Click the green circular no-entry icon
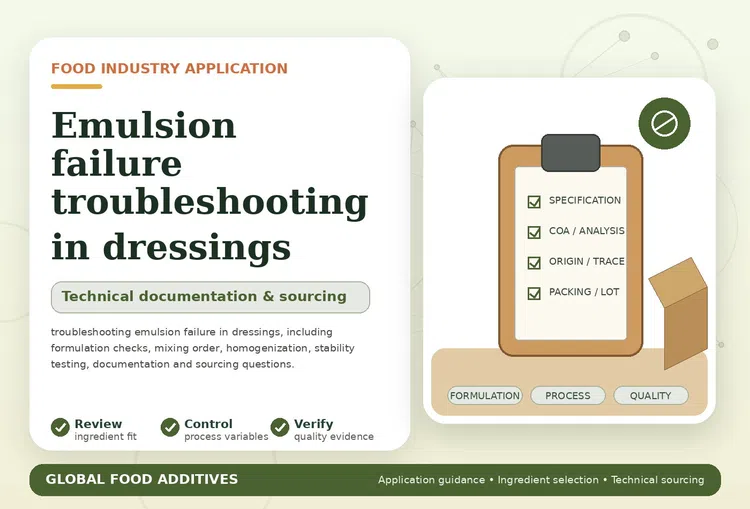The width and height of the screenshot is (750, 509). [664, 123]
